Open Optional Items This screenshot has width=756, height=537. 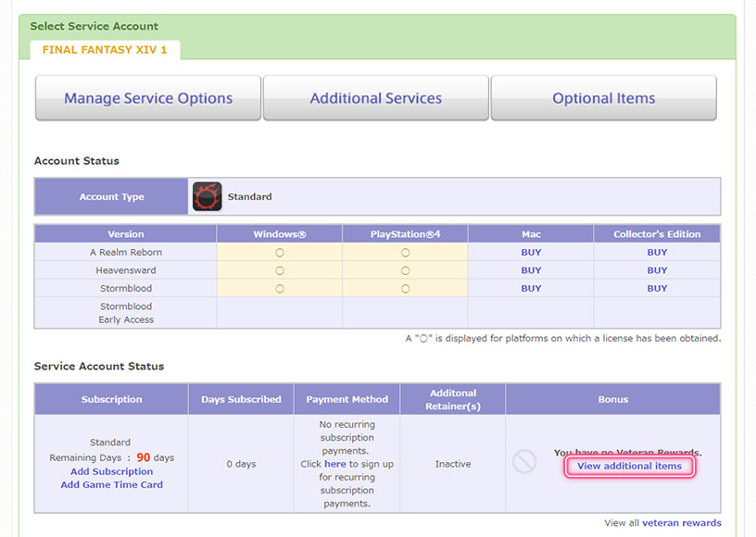point(604,98)
